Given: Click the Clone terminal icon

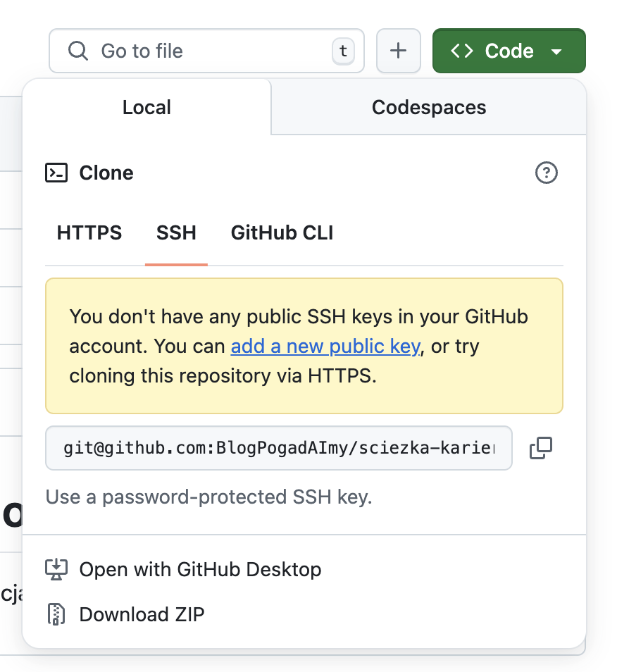Looking at the screenshot, I should 58,173.
